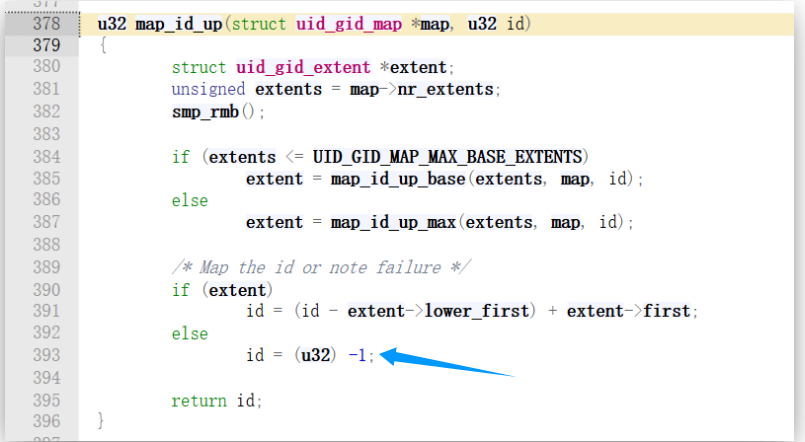Image resolution: width=805 pixels, height=442 pixels.
Task: Click the u32 cast on line 393
Action: [315, 355]
